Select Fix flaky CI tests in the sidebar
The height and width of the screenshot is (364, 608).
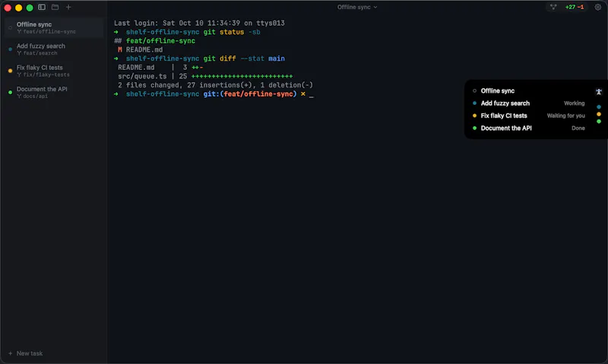(x=54, y=71)
